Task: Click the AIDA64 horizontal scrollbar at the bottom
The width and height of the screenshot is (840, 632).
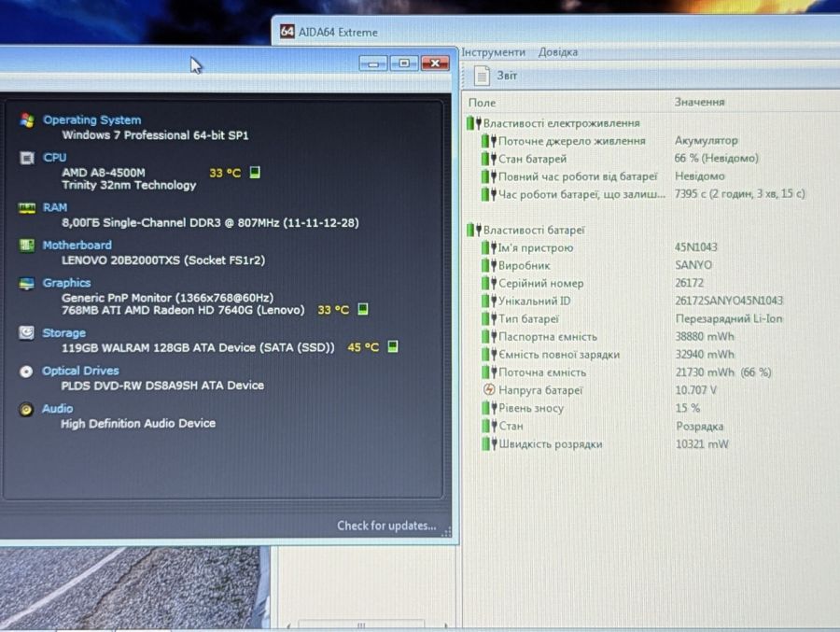Action: [x=367, y=625]
